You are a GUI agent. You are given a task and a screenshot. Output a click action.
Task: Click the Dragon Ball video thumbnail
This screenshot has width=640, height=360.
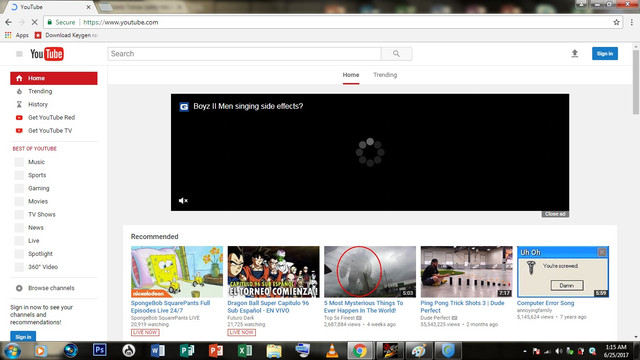tap(273, 271)
